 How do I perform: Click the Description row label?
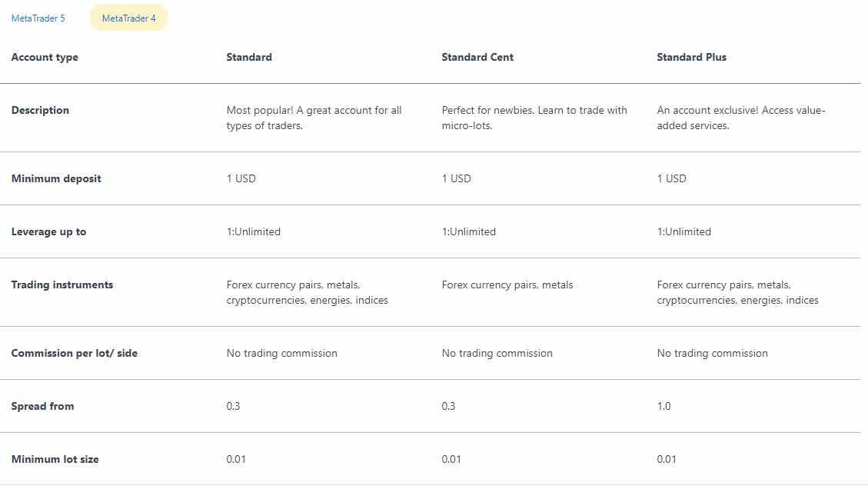40,110
